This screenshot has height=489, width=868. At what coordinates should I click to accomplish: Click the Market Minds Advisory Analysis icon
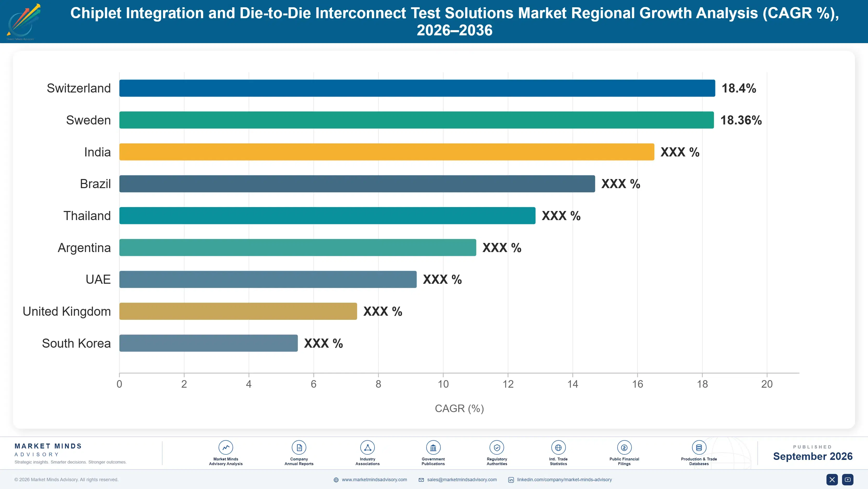tap(226, 447)
